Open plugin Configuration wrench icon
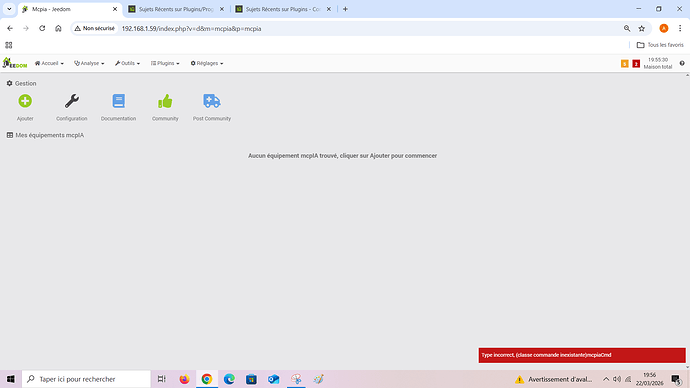Image resolution: width=690 pixels, height=388 pixels. [x=72, y=101]
